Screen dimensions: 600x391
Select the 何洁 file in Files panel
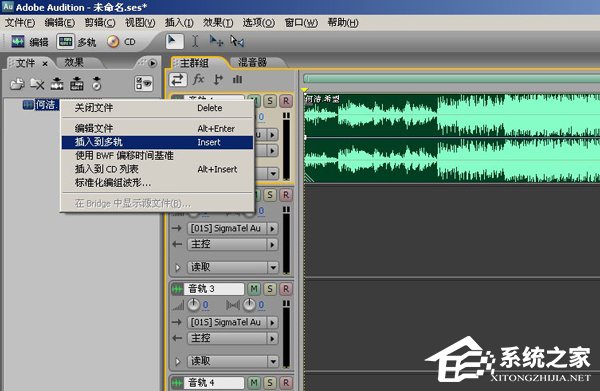(x=41, y=104)
